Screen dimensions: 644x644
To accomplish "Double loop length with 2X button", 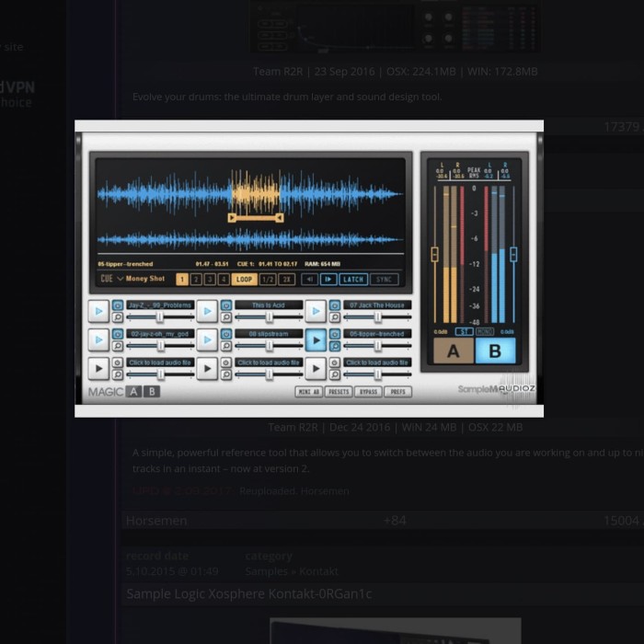I will pyautogui.click(x=287, y=280).
